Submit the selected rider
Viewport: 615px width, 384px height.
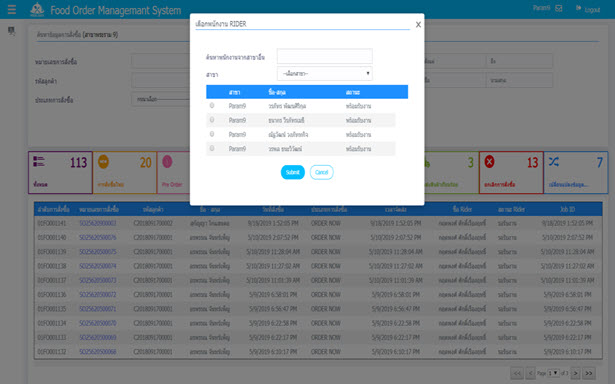293,172
